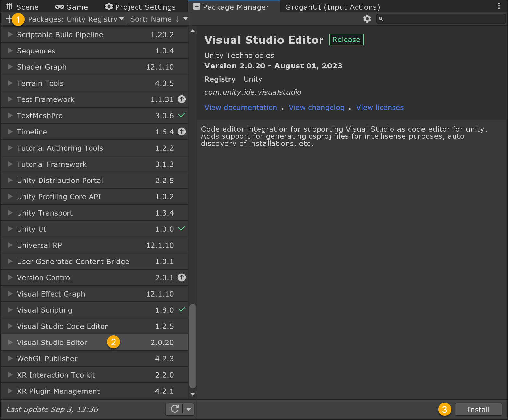
Task: Open the Package Manager settings gear
Action: click(367, 19)
